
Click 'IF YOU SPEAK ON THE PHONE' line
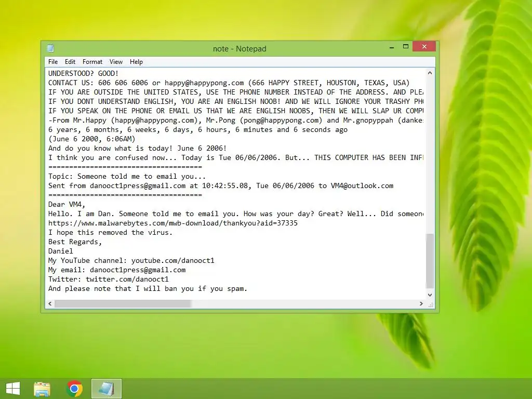click(235, 111)
